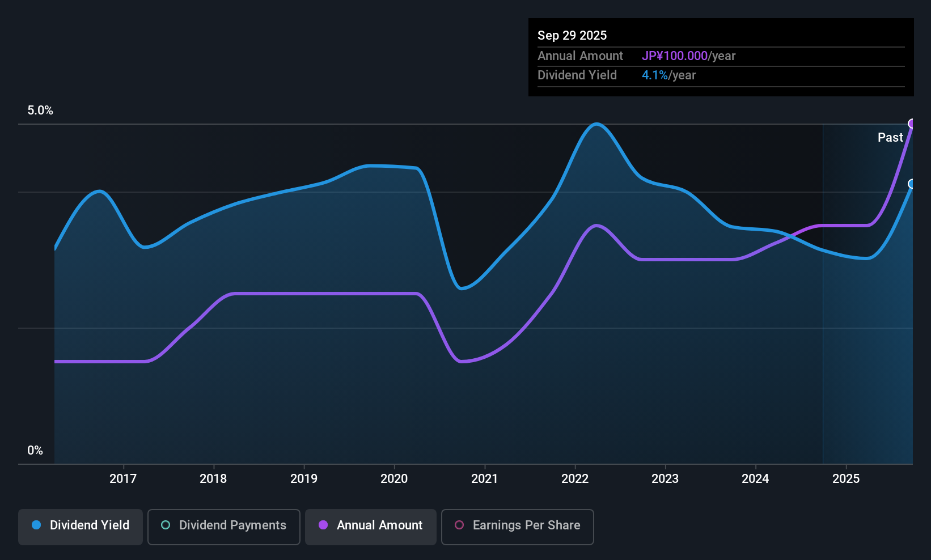
Task: Click the purple endpoint marker at chart top
Action: pyautogui.click(x=912, y=124)
